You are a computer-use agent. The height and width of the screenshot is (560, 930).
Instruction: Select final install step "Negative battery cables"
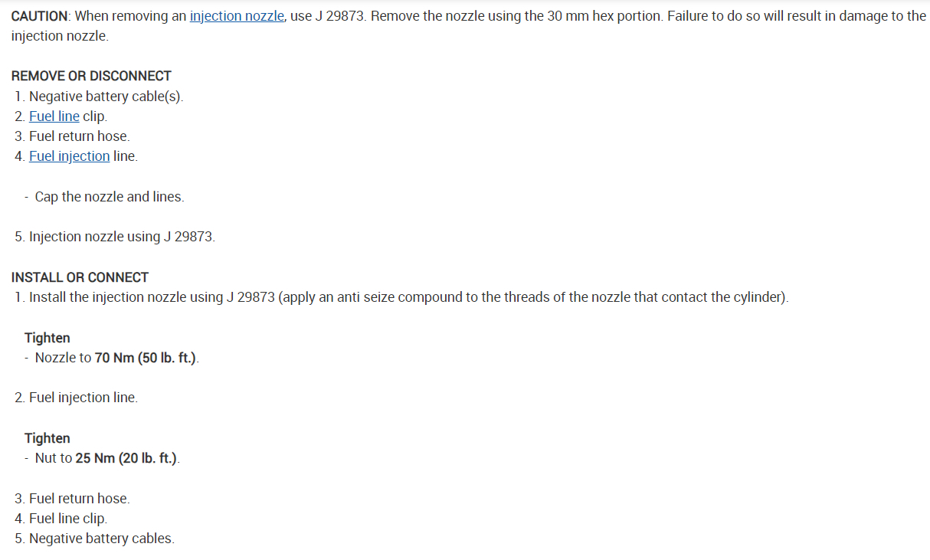[x=101, y=539]
